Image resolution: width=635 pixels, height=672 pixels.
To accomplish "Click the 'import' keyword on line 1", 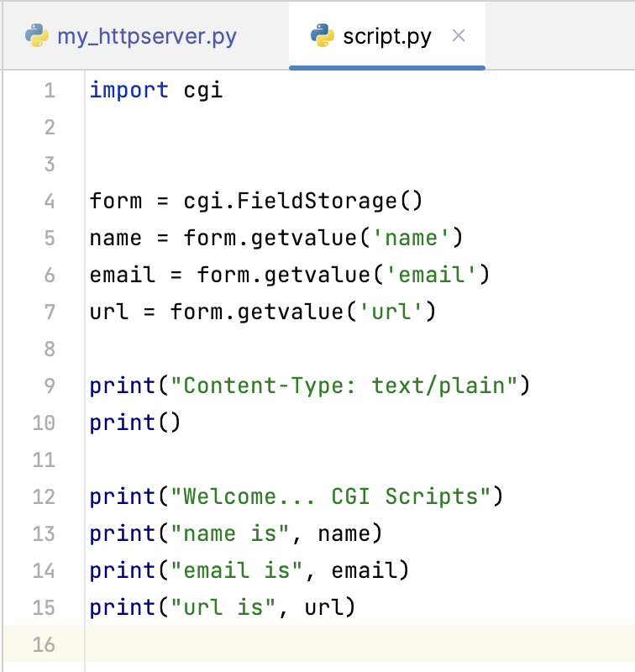I will click(x=129, y=91).
